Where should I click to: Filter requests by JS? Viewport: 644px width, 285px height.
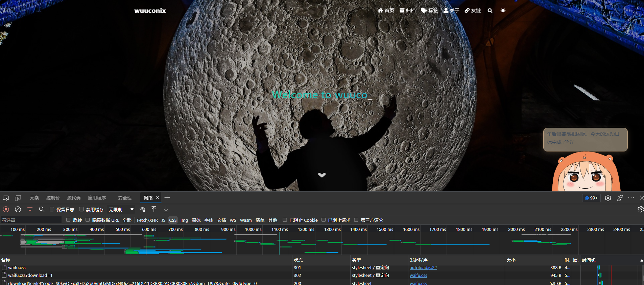click(x=164, y=220)
